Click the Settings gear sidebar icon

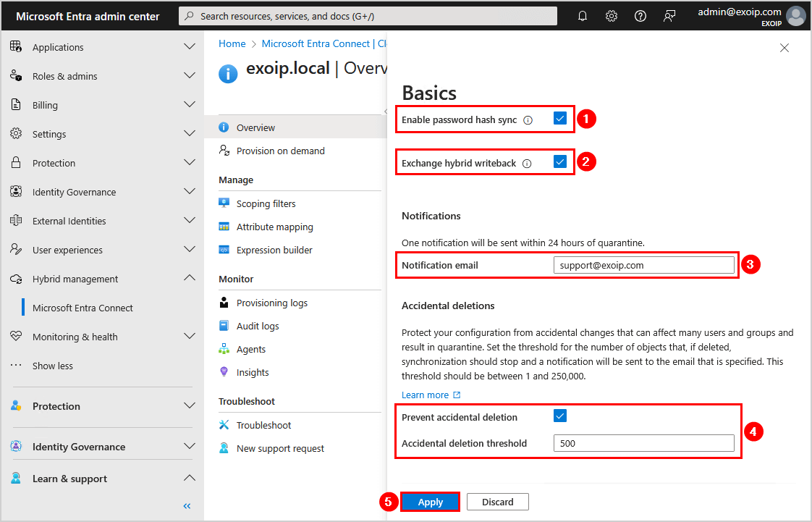(x=16, y=134)
